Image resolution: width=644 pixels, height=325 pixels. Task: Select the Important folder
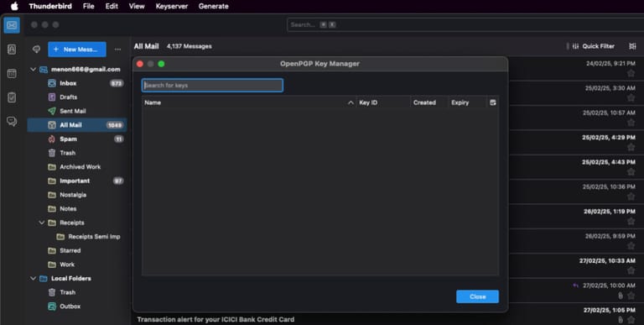(77, 181)
